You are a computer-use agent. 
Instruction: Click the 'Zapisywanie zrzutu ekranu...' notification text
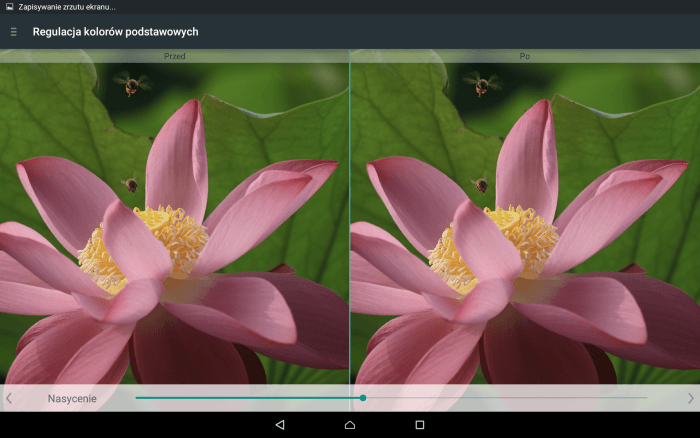click(x=67, y=7)
